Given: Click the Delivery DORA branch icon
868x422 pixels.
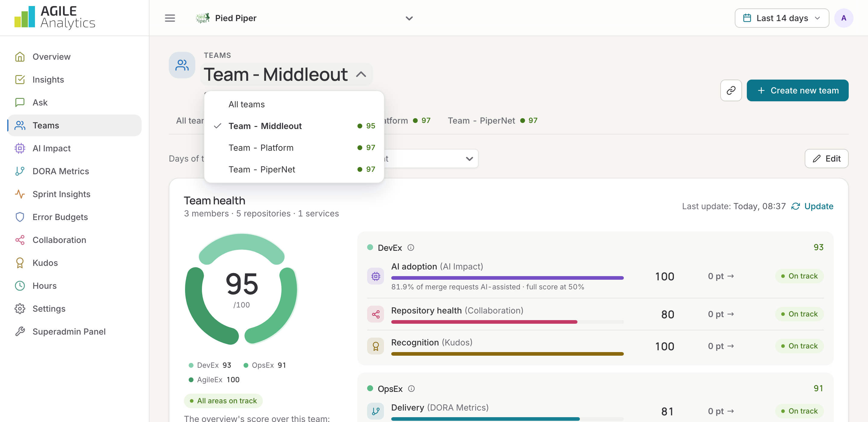Looking at the screenshot, I should (375, 411).
